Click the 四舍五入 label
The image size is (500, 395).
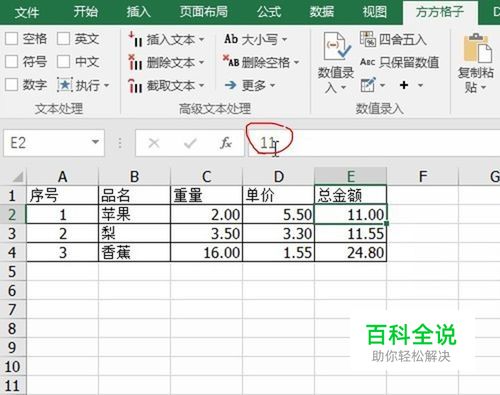coord(403,40)
